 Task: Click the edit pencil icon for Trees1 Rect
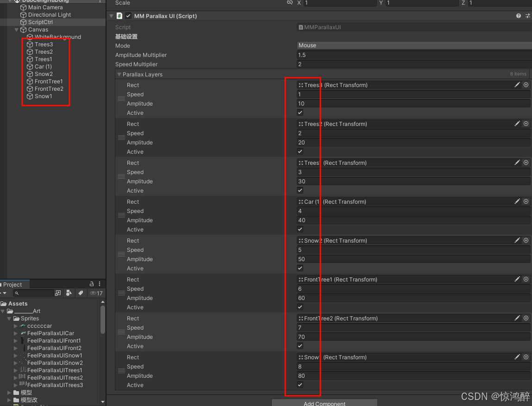click(x=517, y=162)
